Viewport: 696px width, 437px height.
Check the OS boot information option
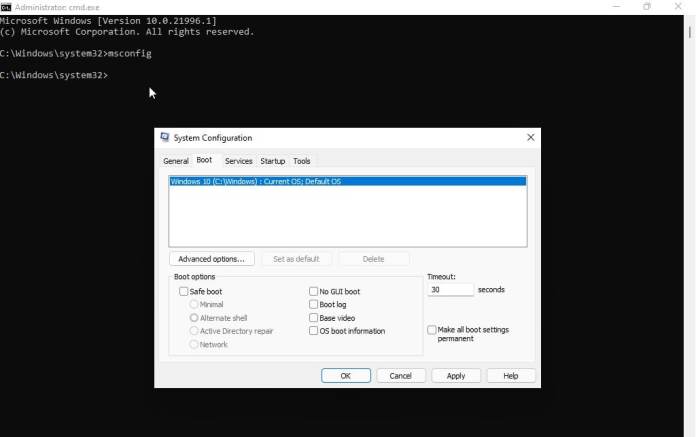pos(313,331)
